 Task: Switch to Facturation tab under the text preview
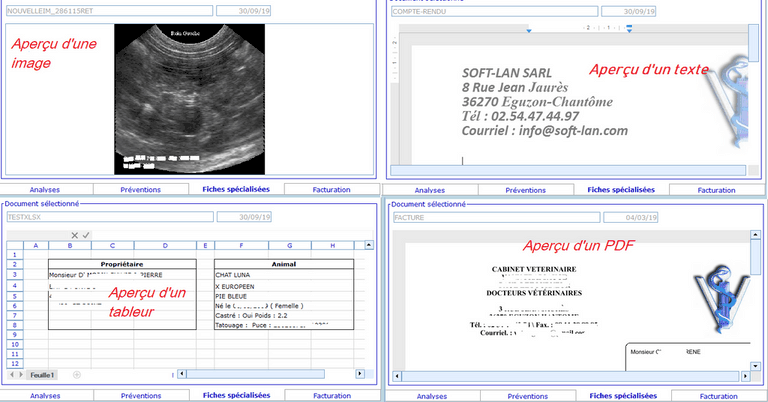(716, 189)
